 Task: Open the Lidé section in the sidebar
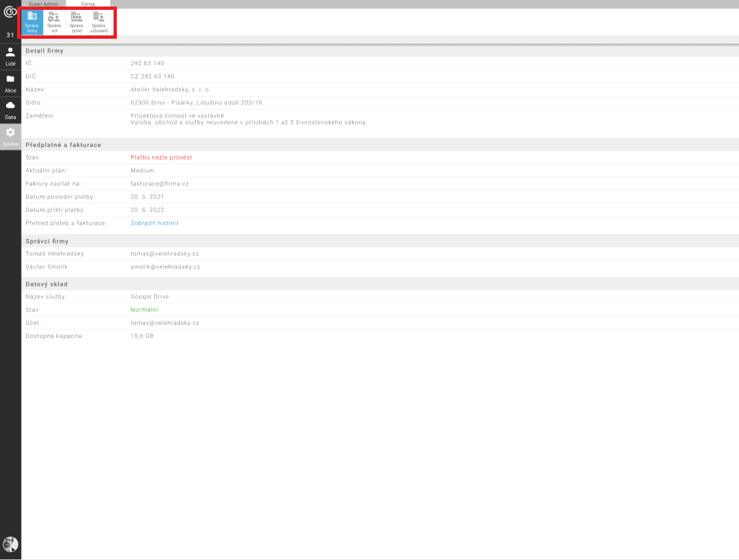[11, 56]
